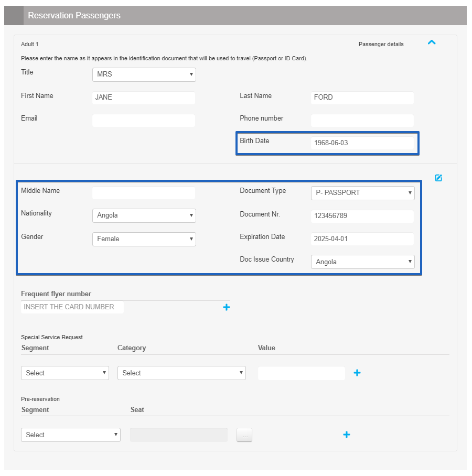Viewport: 472px width, 476px height.
Task: Click the Expiration Date field
Action: [x=362, y=239]
